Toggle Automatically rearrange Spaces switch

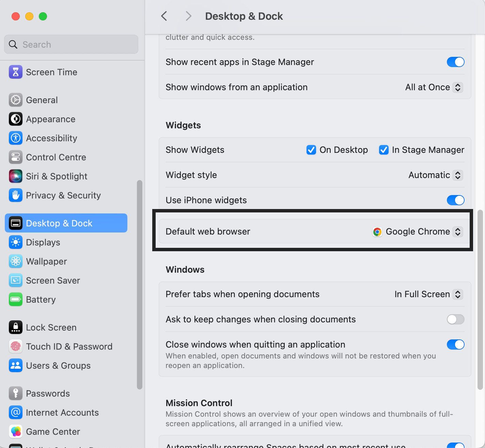[456, 445]
